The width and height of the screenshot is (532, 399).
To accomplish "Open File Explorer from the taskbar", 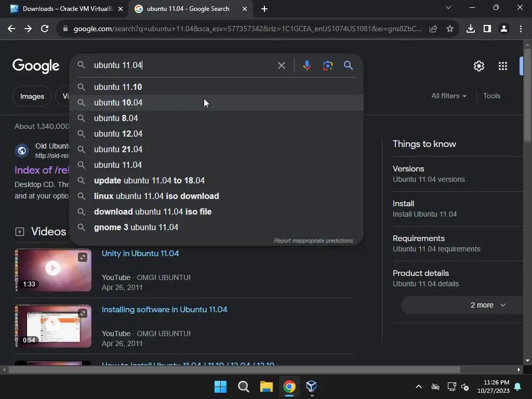I will coord(267,387).
